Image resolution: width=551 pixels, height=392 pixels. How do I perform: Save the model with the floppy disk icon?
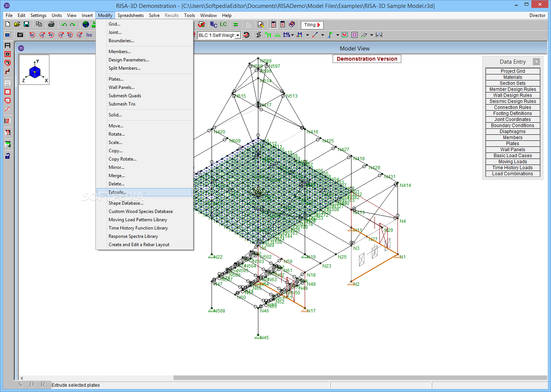[x=26, y=24]
